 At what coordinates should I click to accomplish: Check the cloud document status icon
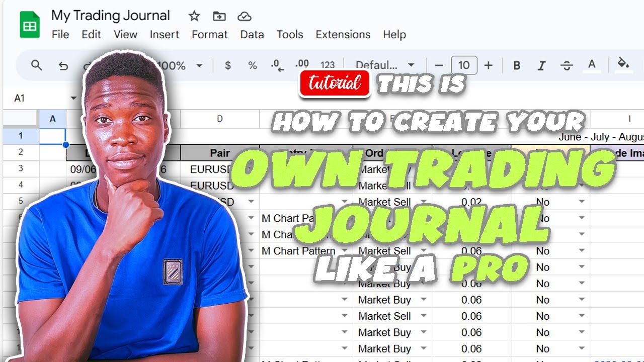(245, 16)
